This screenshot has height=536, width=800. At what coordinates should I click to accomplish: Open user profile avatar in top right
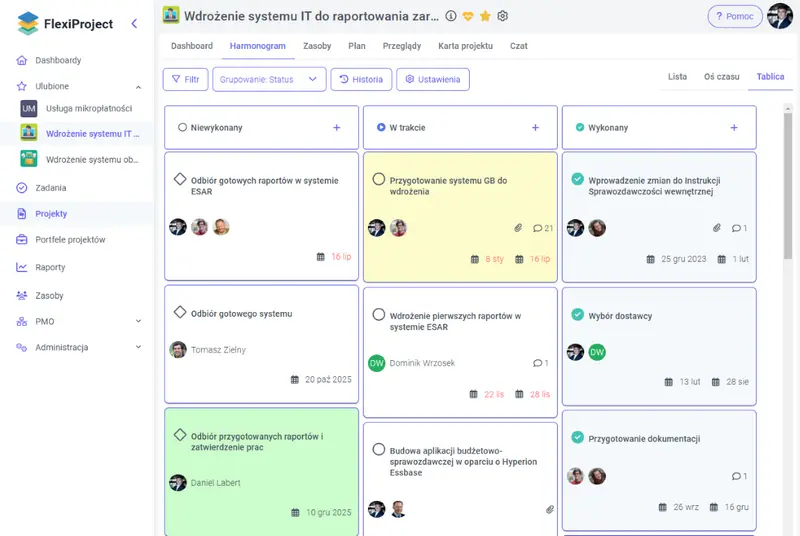click(780, 16)
